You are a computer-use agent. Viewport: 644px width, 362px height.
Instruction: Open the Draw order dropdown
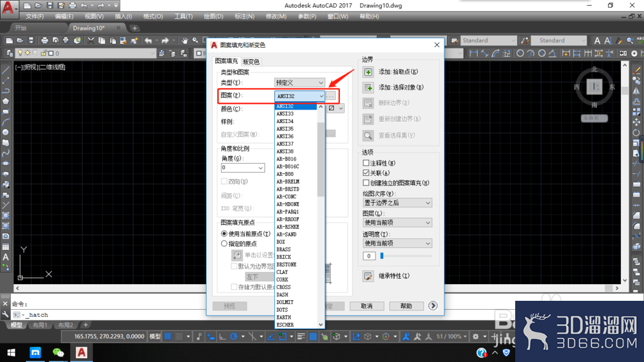point(397,203)
